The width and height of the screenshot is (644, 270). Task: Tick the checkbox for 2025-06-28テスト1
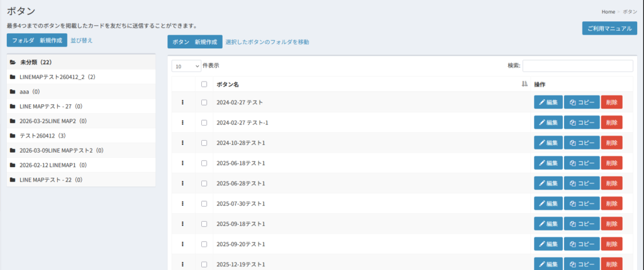(x=204, y=183)
